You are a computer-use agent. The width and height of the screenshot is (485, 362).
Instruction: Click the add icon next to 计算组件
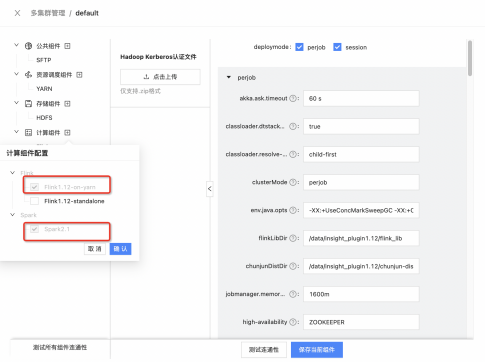coord(67,132)
